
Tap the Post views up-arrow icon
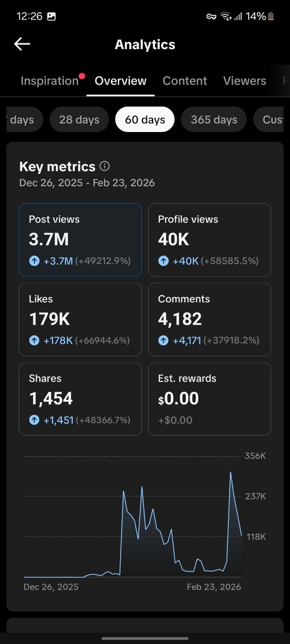click(x=34, y=261)
